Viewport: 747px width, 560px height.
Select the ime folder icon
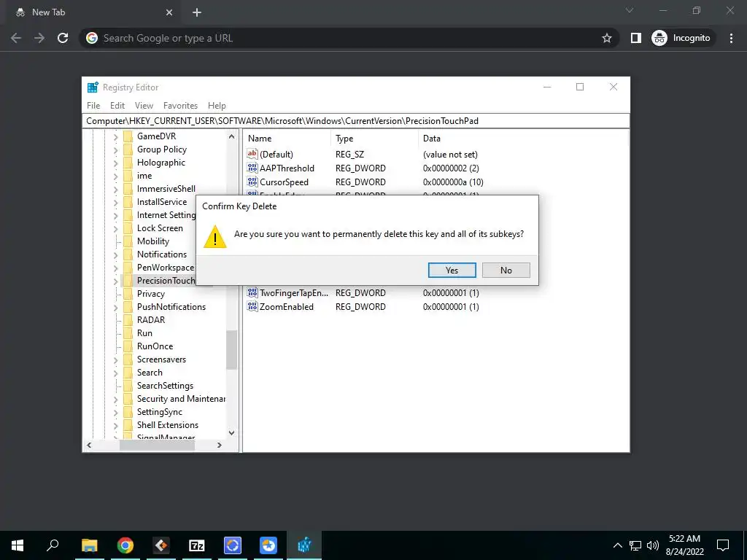click(127, 176)
